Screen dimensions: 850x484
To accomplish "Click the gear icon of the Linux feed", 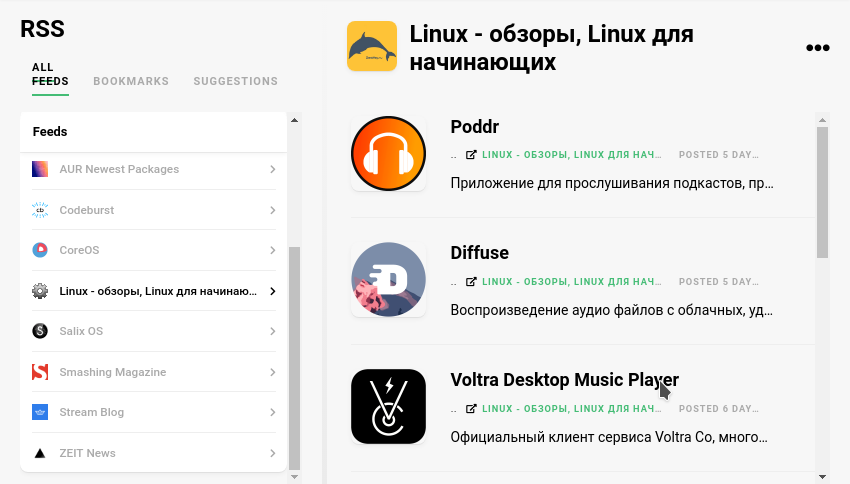I will pos(40,291).
